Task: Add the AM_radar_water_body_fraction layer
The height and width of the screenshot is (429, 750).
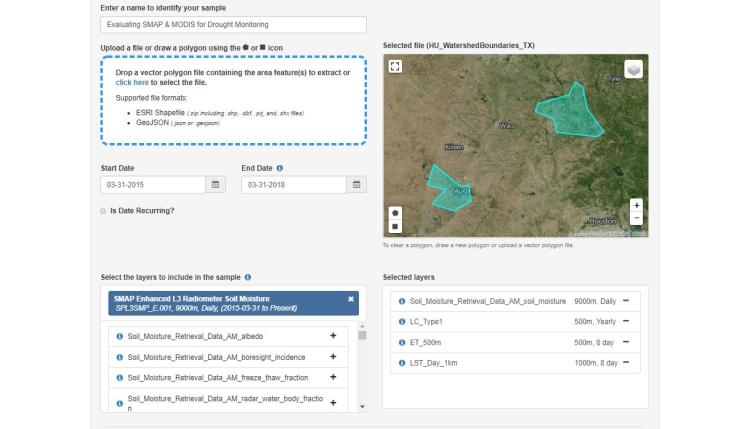Action: [333, 403]
